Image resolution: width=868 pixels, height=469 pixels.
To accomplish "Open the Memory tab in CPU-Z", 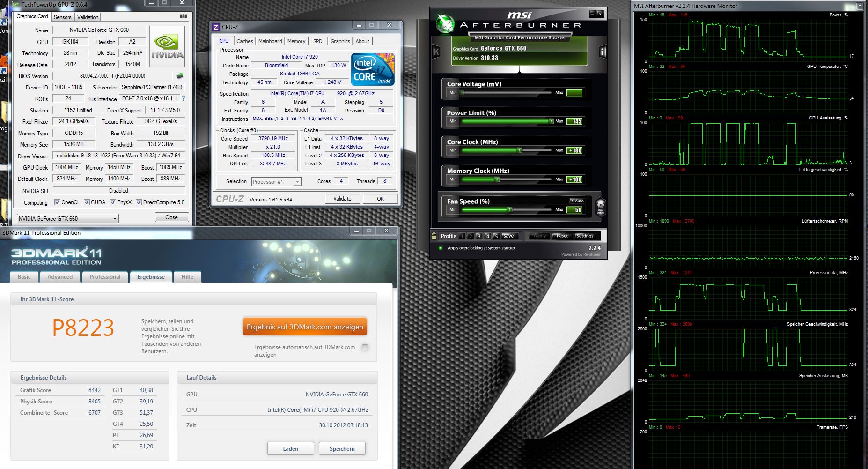I will [296, 41].
